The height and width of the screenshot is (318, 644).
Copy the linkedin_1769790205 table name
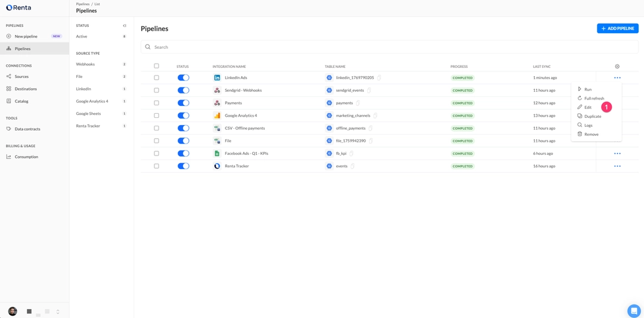point(379,77)
